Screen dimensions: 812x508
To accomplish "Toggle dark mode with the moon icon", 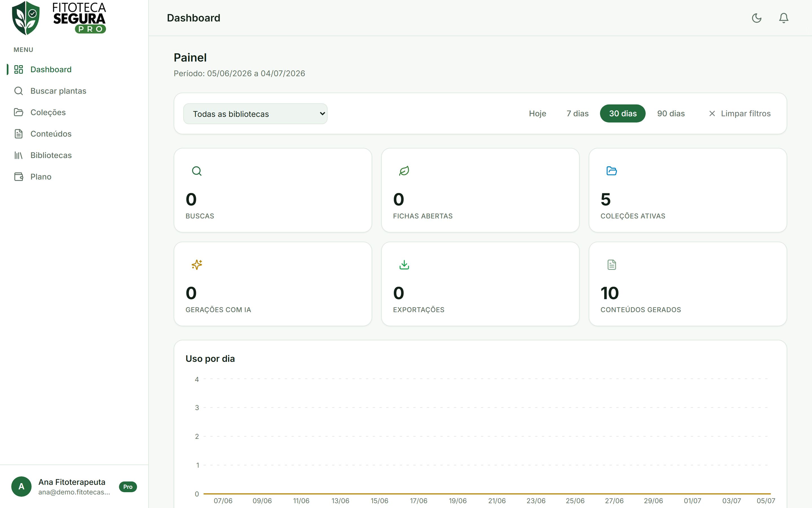I will pyautogui.click(x=757, y=18).
